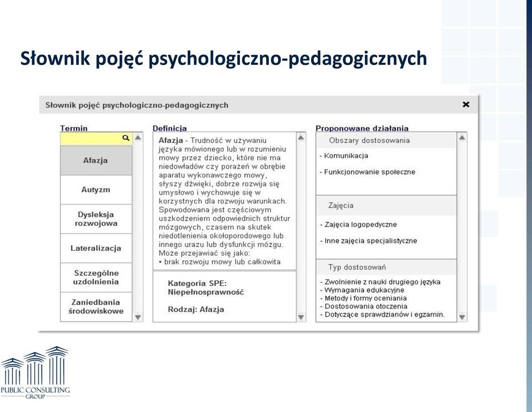The height and width of the screenshot is (412, 532).
Task: Click Metody i formy oceniania entry
Action: [x=364, y=298]
